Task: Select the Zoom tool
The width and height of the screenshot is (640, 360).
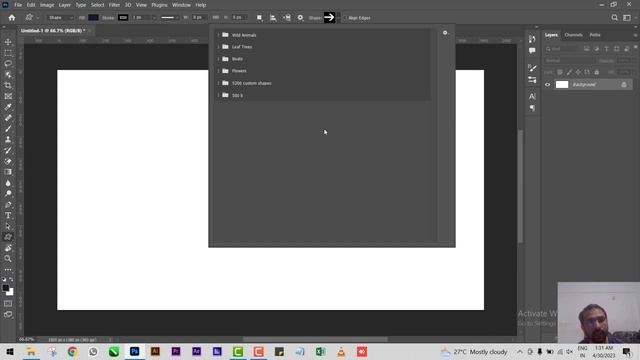Action: (8, 258)
